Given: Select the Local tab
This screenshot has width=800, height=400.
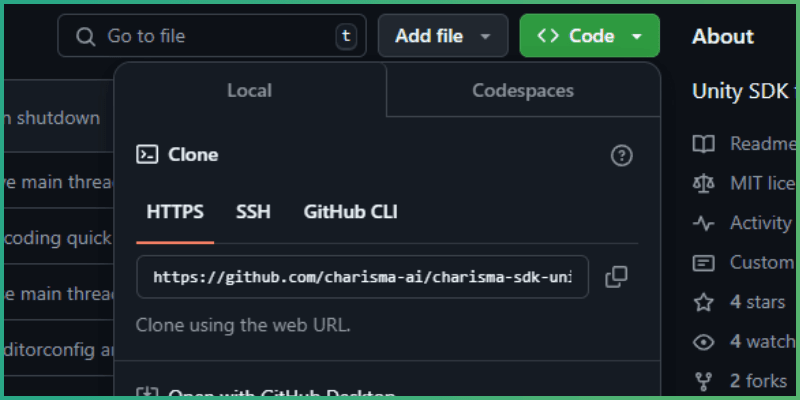Looking at the screenshot, I should [x=249, y=91].
